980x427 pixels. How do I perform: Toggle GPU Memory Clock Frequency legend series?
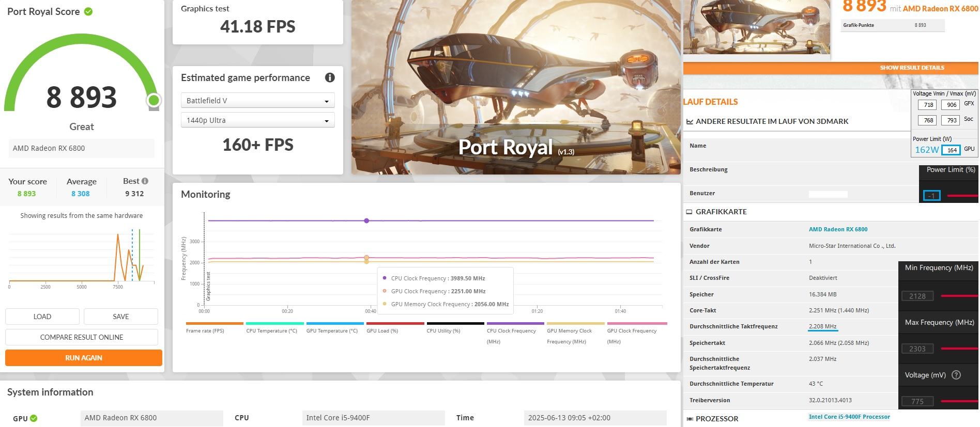575,333
